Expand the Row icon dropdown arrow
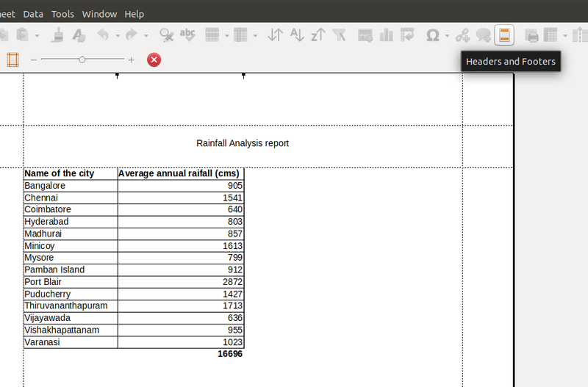Image resolution: width=588 pixels, height=387 pixels. click(227, 36)
